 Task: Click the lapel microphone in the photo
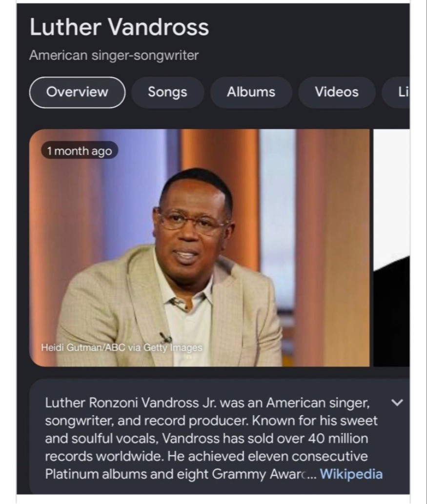tap(165, 337)
